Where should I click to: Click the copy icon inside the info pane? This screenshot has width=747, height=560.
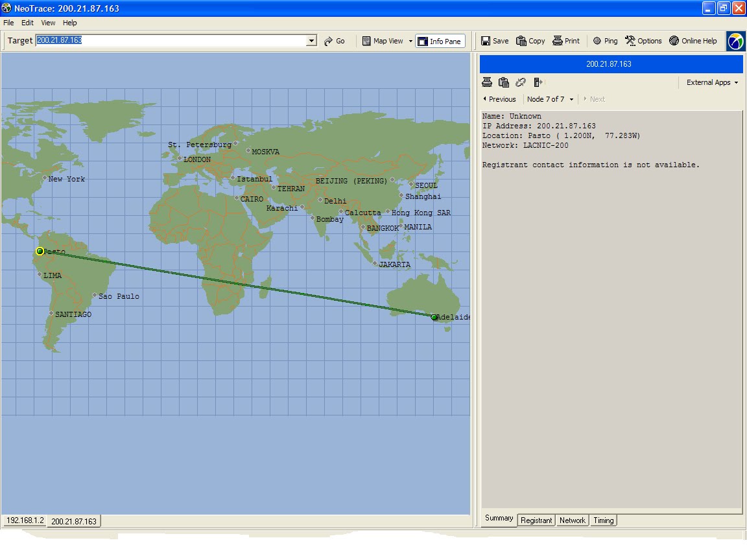pos(504,82)
